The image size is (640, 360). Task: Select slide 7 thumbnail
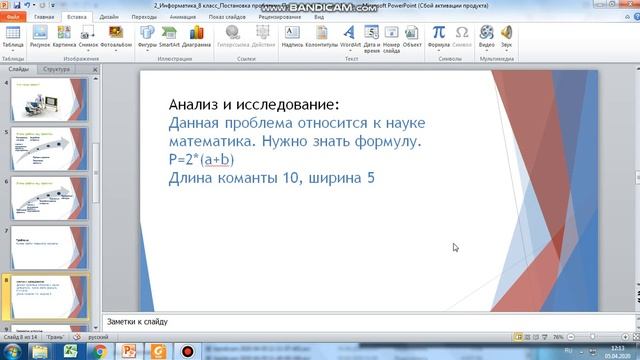pos(49,247)
